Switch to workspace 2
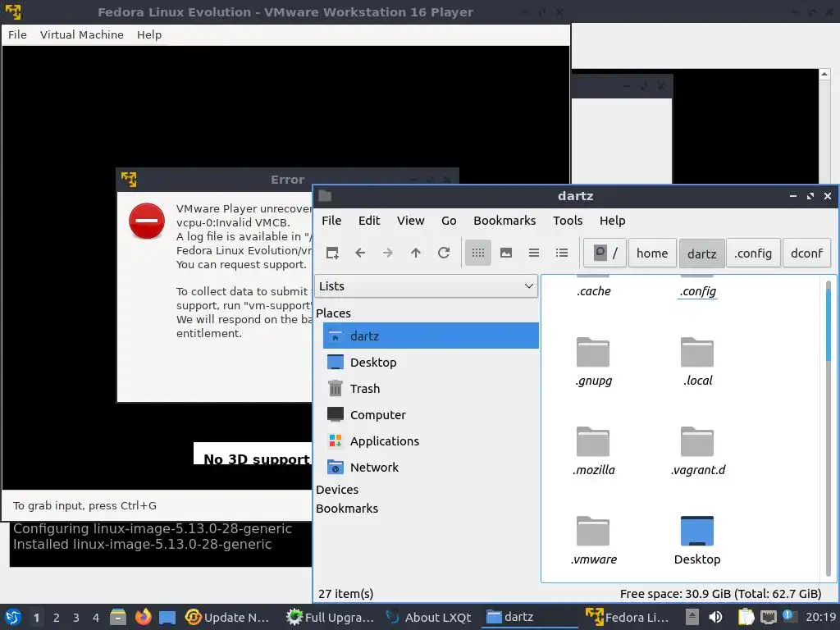 (57, 618)
